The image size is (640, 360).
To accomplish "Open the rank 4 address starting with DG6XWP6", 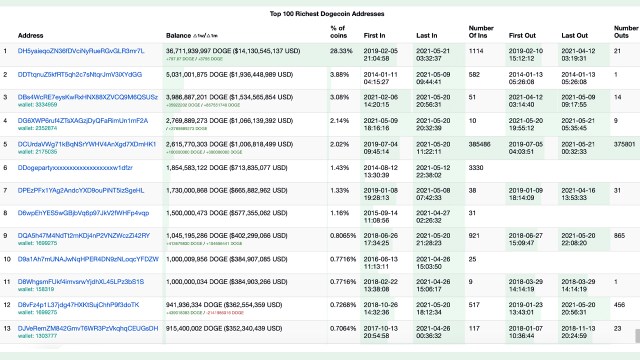I will point(83,121).
